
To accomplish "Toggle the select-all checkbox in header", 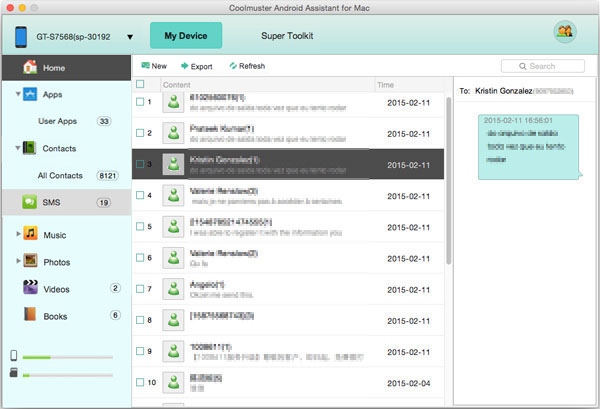I will 139,85.
